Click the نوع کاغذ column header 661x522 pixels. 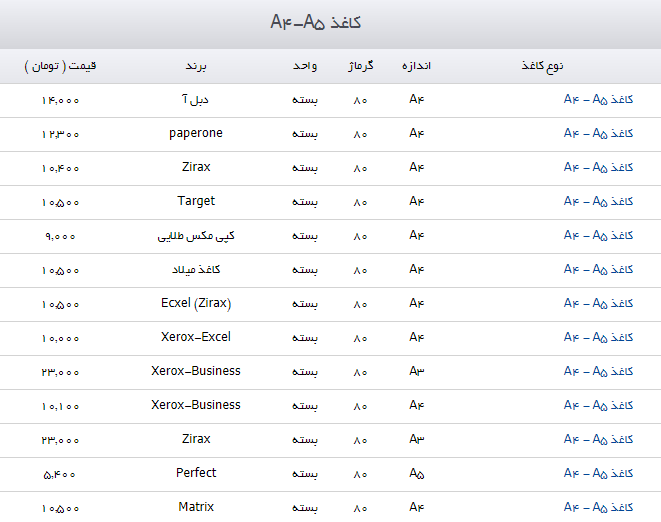pos(542,66)
